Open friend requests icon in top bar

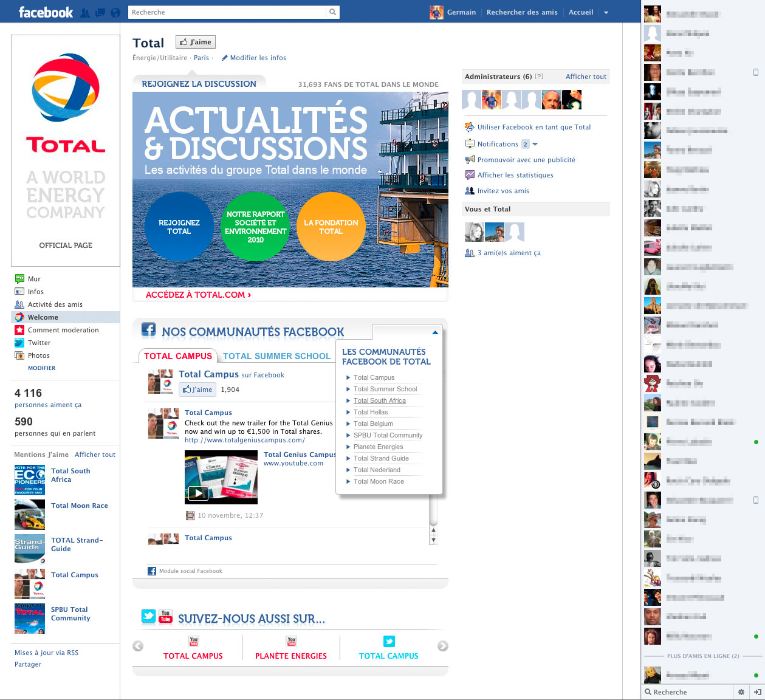85,13
